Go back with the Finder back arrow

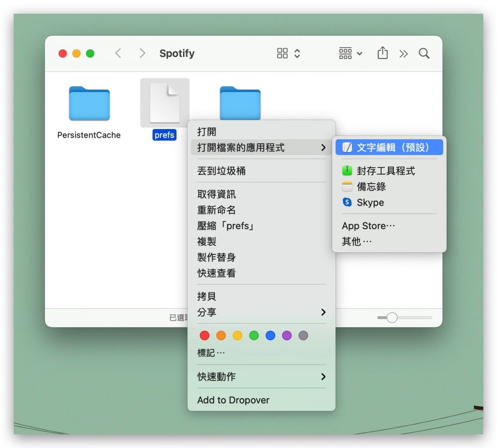point(118,53)
